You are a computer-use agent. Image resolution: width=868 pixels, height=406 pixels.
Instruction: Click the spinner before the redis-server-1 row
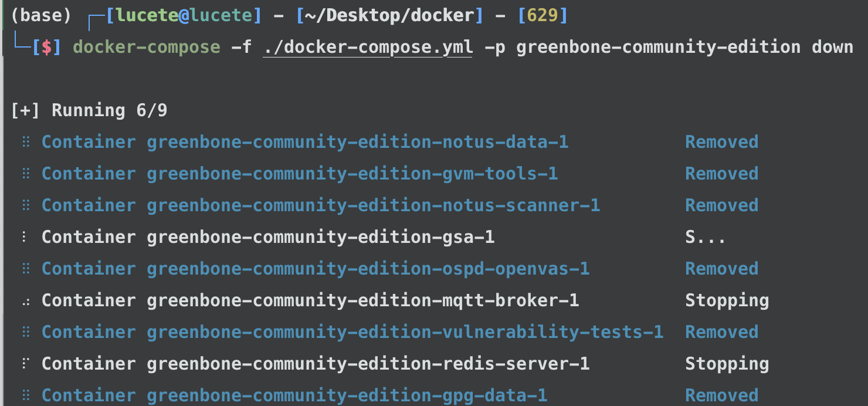[x=25, y=364]
